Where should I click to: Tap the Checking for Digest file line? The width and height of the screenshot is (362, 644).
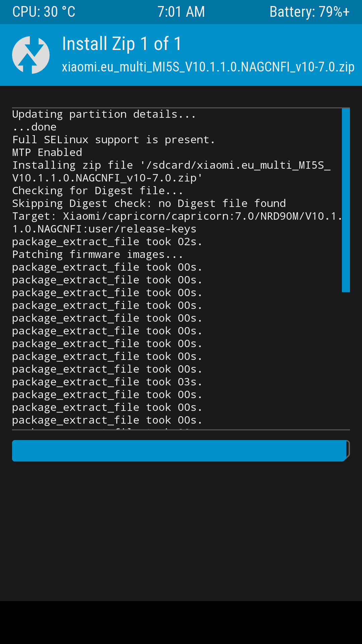pos(98,191)
